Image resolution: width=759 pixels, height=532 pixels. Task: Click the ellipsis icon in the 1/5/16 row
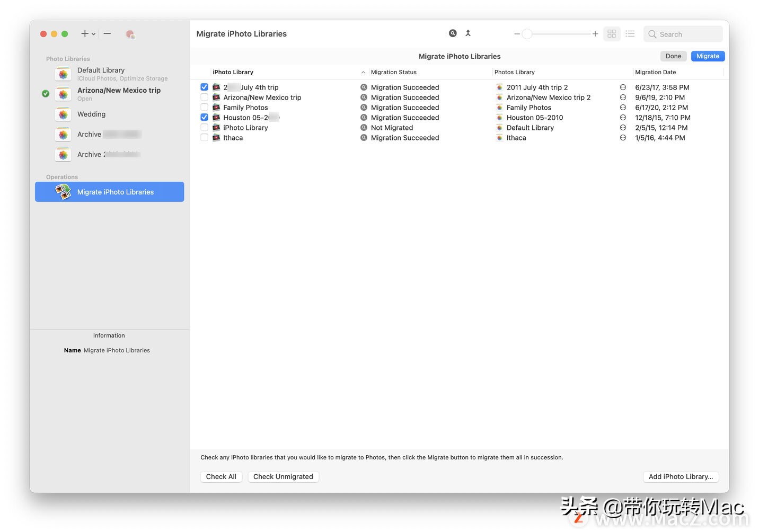coord(623,137)
